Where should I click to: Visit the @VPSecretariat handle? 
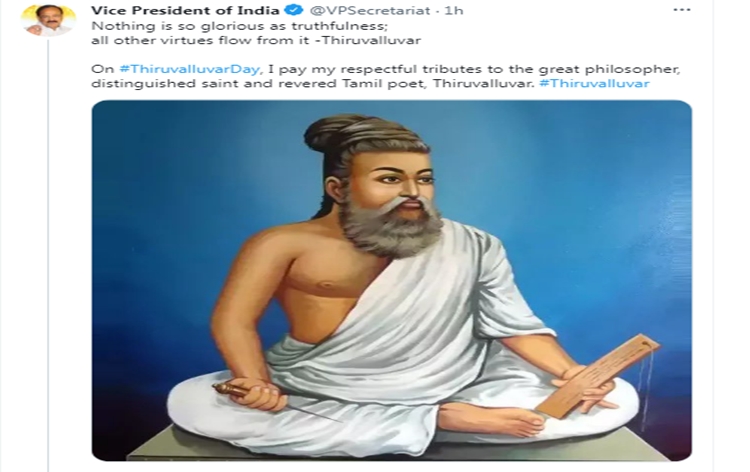369,10
